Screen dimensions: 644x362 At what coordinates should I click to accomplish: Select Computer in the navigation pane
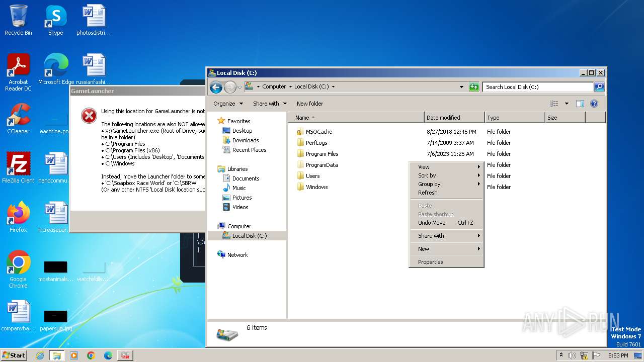239,226
